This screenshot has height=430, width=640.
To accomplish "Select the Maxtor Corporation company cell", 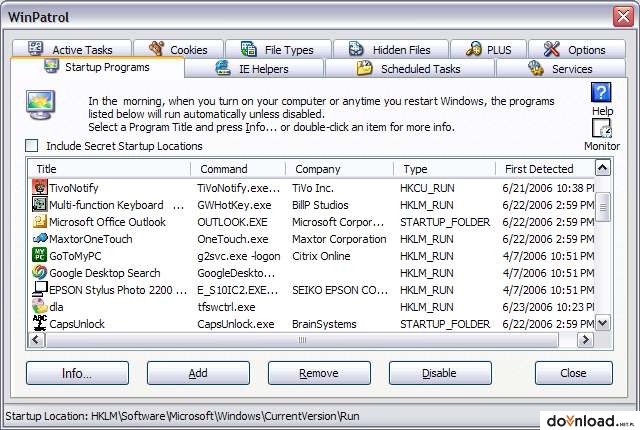I will [339, 239].
